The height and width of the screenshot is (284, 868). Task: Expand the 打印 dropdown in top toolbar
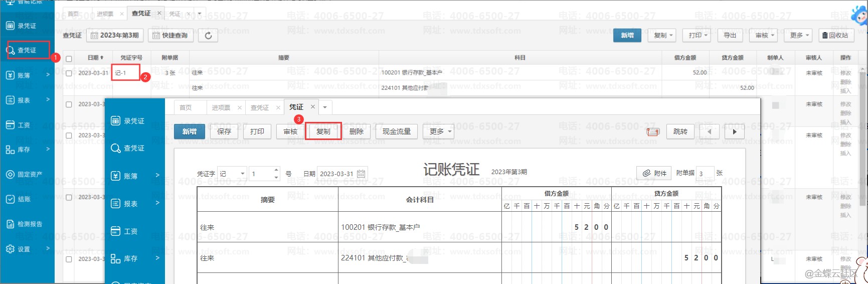[698, 35]
